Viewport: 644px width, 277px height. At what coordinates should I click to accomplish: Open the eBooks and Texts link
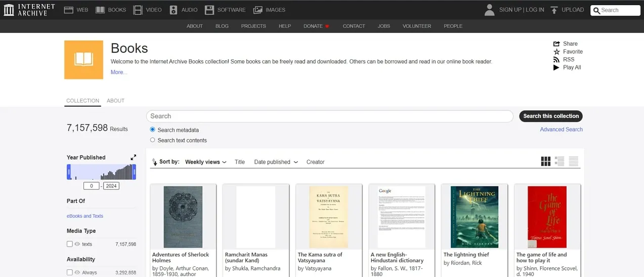point(85,216)
